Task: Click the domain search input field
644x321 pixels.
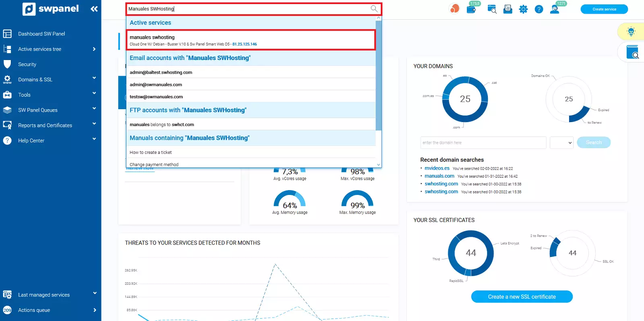Action: [483, 143]
